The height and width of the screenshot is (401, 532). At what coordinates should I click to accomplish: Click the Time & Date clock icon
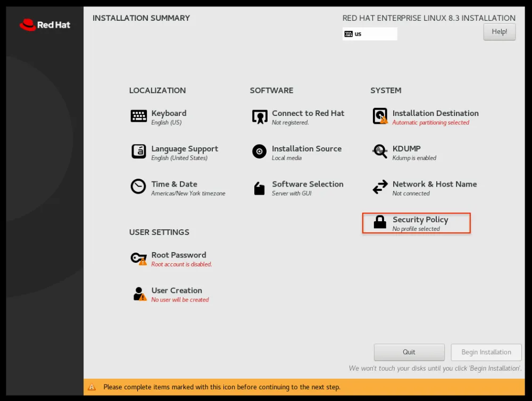138,187
